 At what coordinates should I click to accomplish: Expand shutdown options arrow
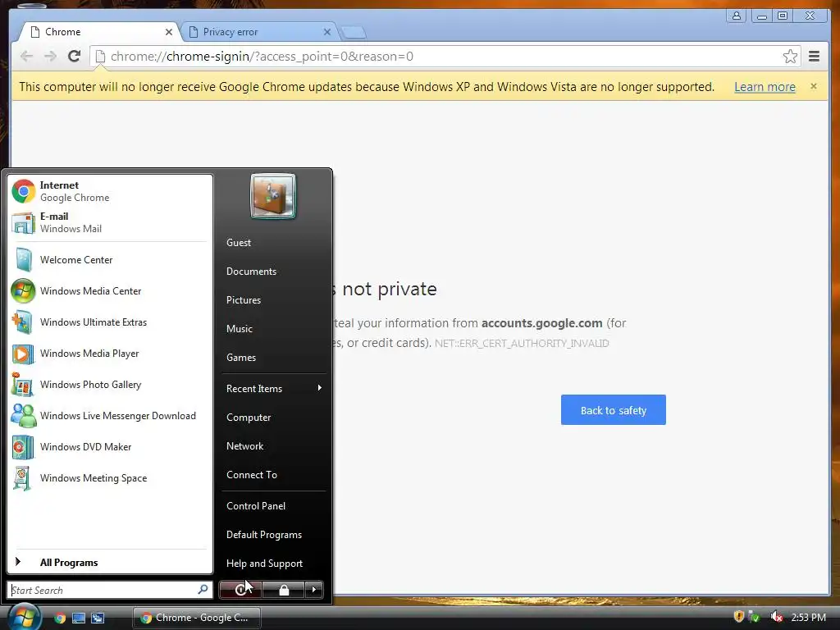[314, 590]
